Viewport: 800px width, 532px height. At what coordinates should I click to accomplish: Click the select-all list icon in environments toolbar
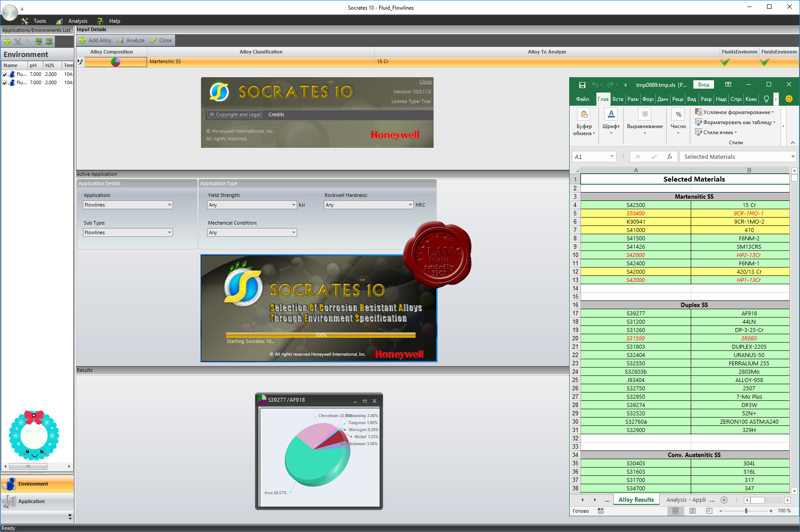coord(39,42)
